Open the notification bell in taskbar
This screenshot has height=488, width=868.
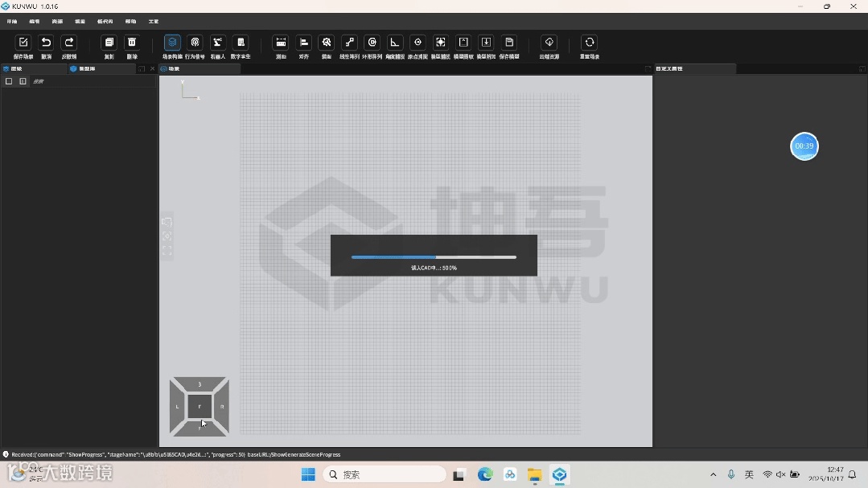tap(853, 474)
